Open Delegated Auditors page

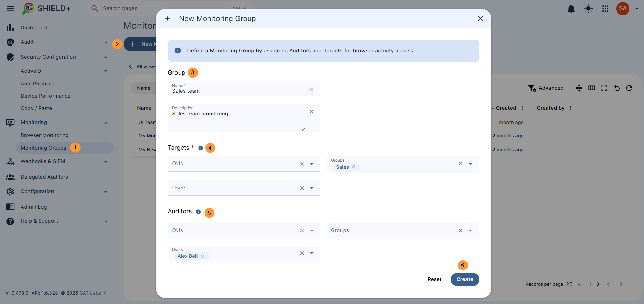tap(44, 177)
